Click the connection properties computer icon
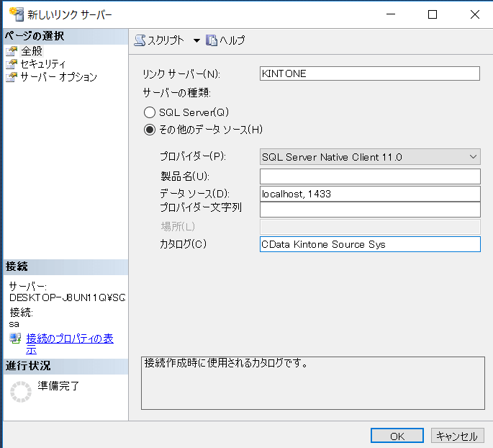This screenshot has height=448, width=493. [15, 339]
